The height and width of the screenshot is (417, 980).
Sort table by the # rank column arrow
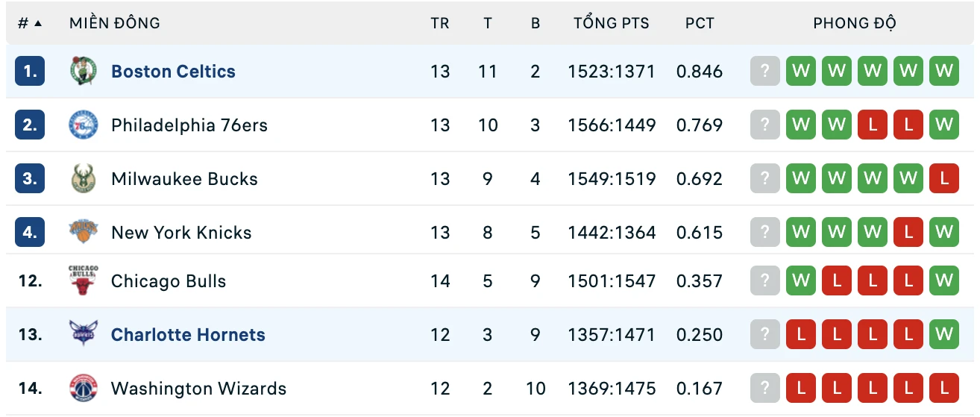38,23
